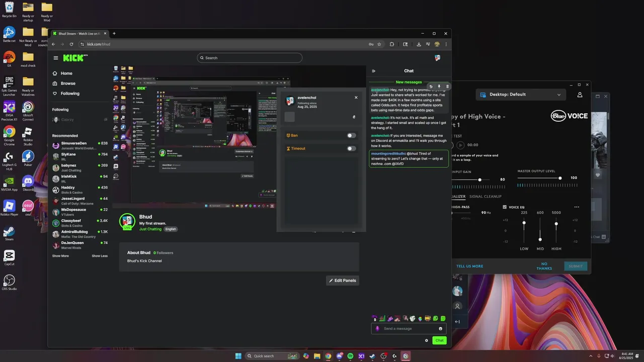This screenshot has height=362, width=644.
Task: Click Edit Panels button
Action: [343, 281]
